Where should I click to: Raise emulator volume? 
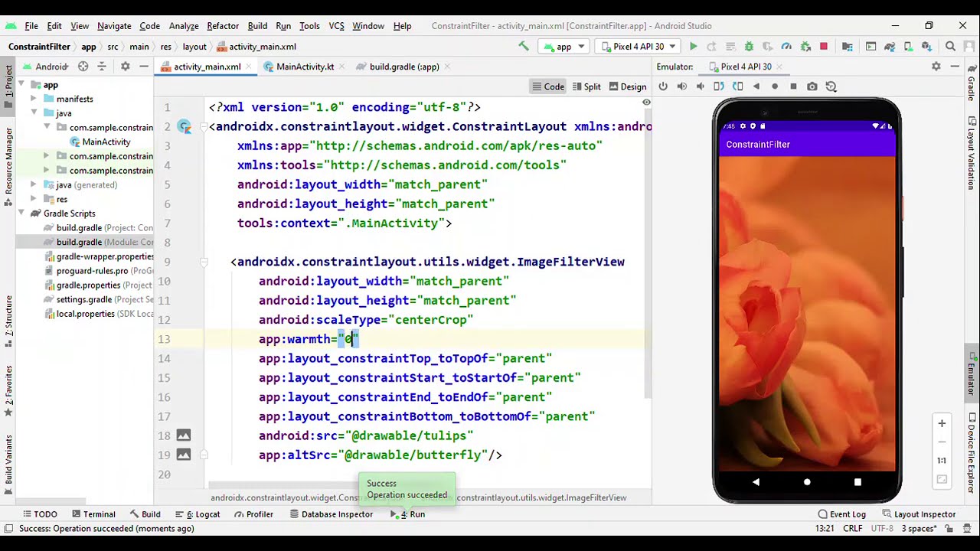click(x=681, y=86)
